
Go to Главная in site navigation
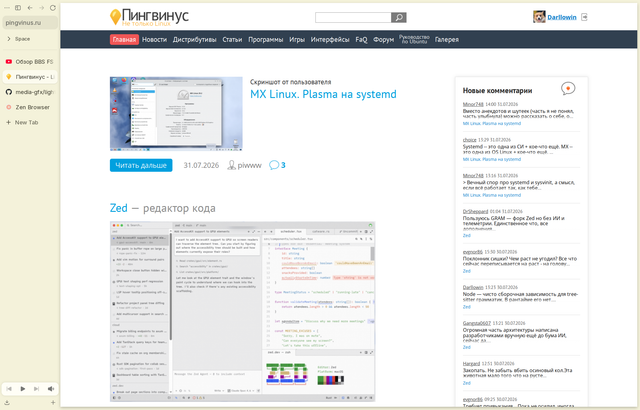click(124, 40)
